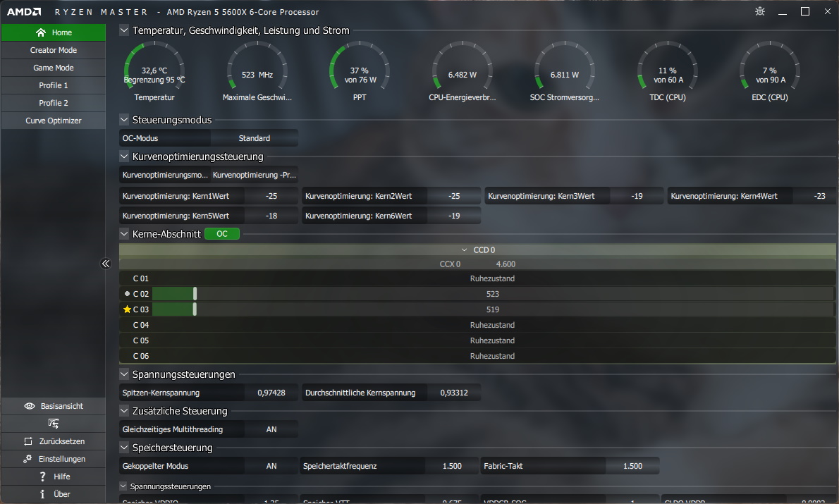839x504 pixels.
Task: Click Gleichzeitiges Multithreading AN value
Action: point(271,429)
